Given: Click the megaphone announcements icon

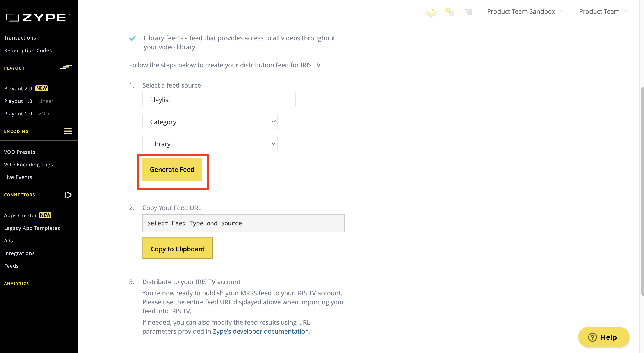Looking at the screenshot, I should pos(468,12).
